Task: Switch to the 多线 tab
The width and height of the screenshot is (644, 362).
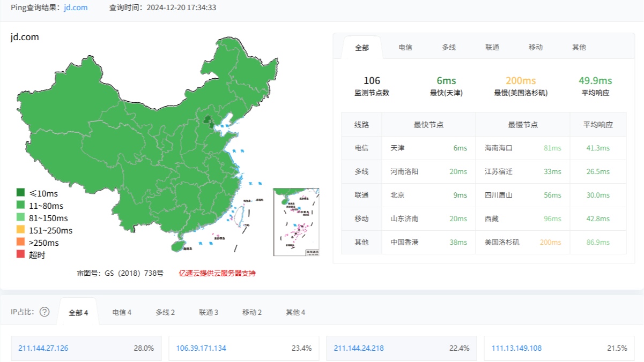Action: click(x=448, y=47)
